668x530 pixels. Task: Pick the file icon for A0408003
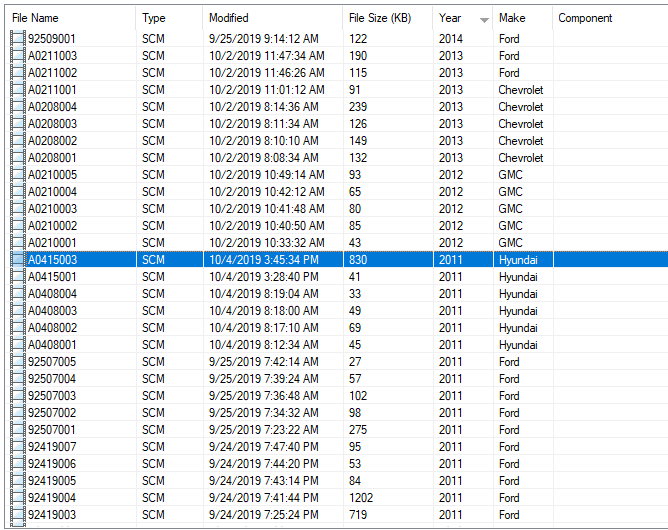pyautogui.click(x=18, y=311)
